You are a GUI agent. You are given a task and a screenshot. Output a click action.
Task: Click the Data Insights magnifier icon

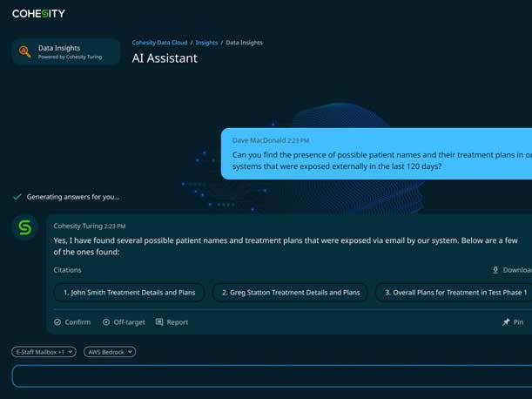[24, 51]
